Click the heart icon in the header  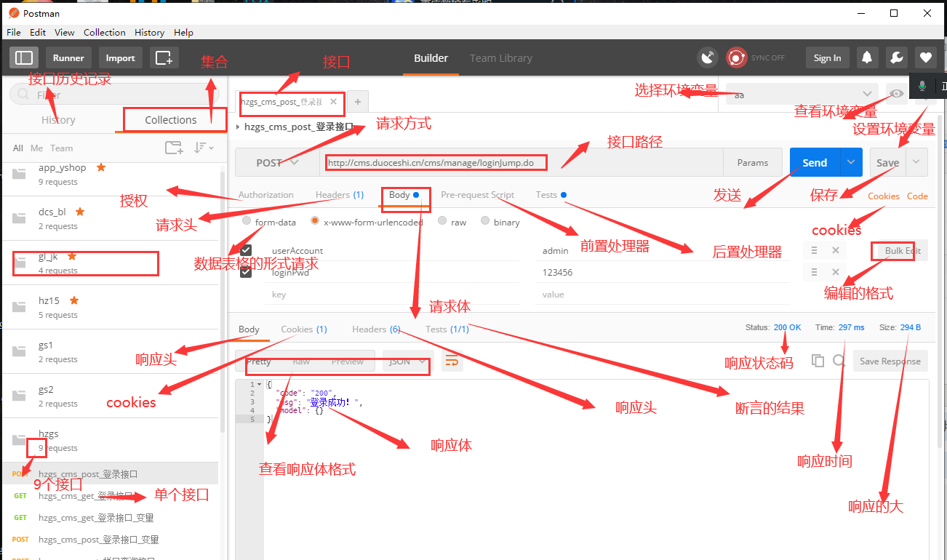coord(925,58)
